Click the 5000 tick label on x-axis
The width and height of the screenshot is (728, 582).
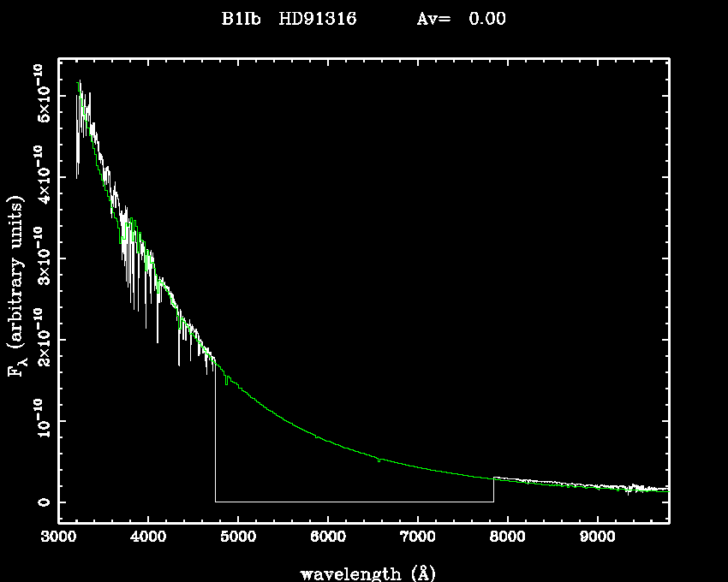(x=238, y=539)
